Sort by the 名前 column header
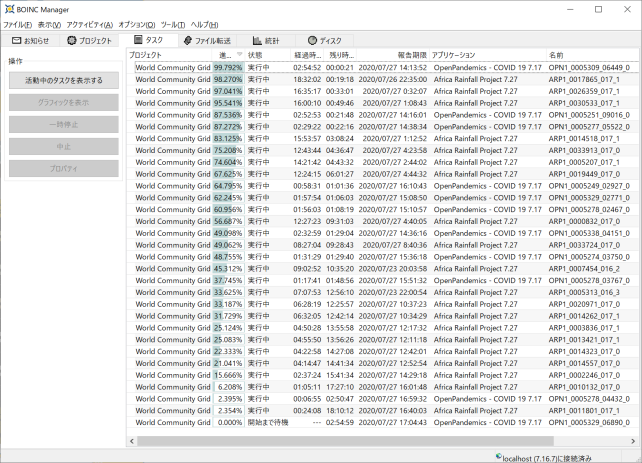Image resolution: width=642 pixels, height=463 pixels. pos(594,55)
